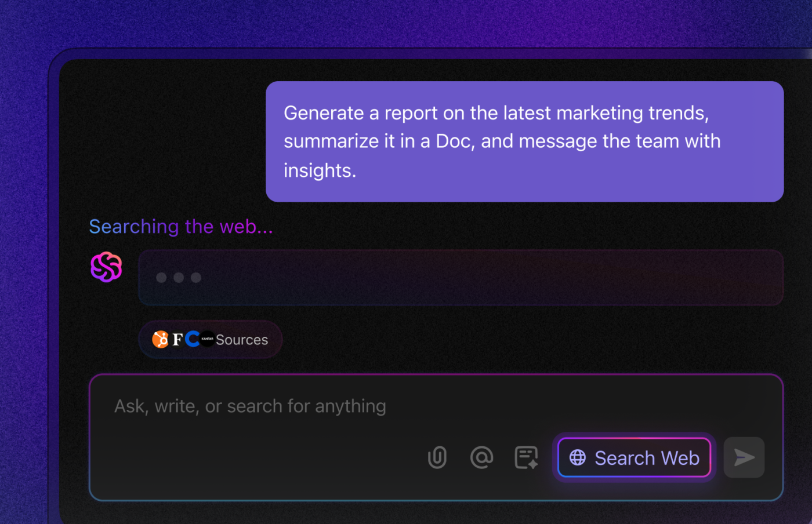Viewport: 812px width, 524px height.
Task: Click the orange HubSpot source icon
Action: point(161,339)
